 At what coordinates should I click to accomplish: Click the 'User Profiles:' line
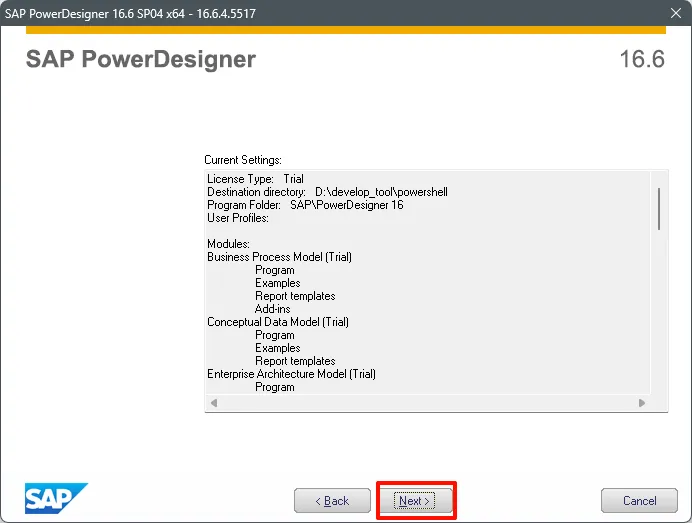pos(238,218)
